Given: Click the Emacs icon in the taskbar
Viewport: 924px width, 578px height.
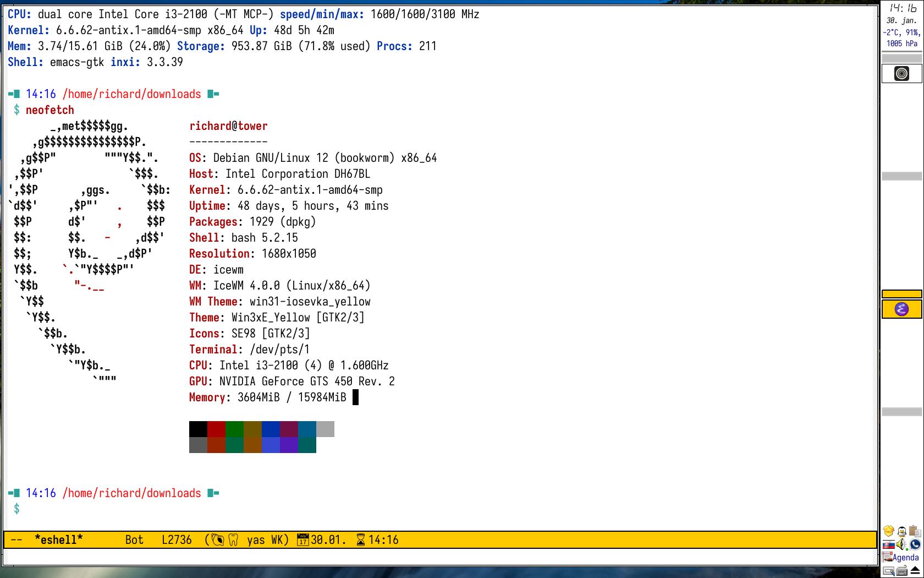Looking at the screenshot, I should [x=901, y=309].
